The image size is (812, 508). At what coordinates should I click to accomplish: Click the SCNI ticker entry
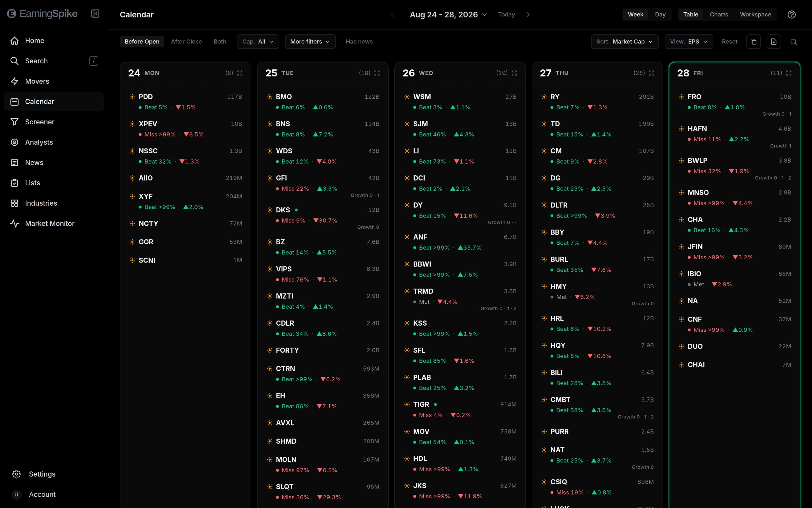[147, 260]
